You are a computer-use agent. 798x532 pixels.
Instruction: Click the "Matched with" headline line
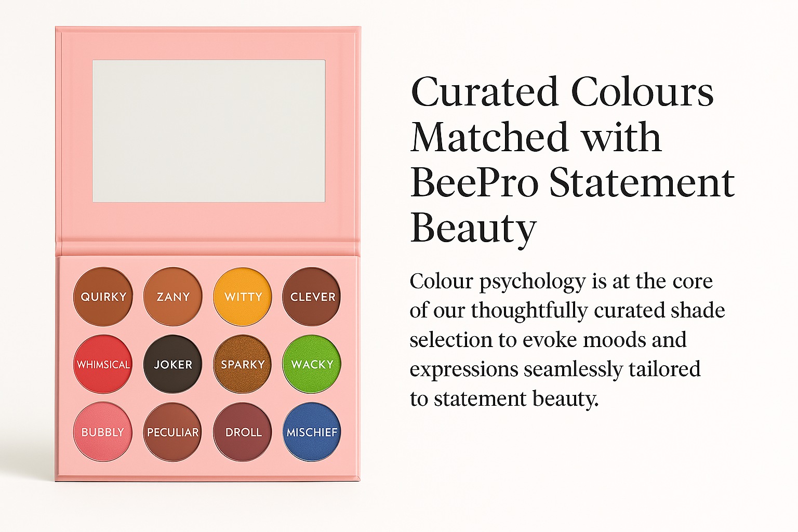pyautogui.click(x=536, y=138)
